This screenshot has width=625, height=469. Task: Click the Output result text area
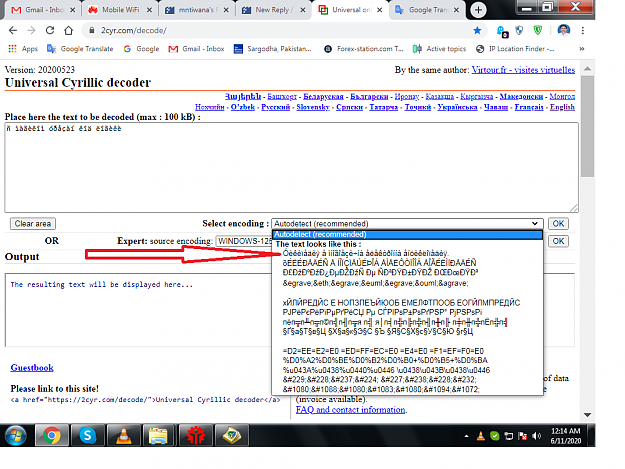(x=138, y=310)
